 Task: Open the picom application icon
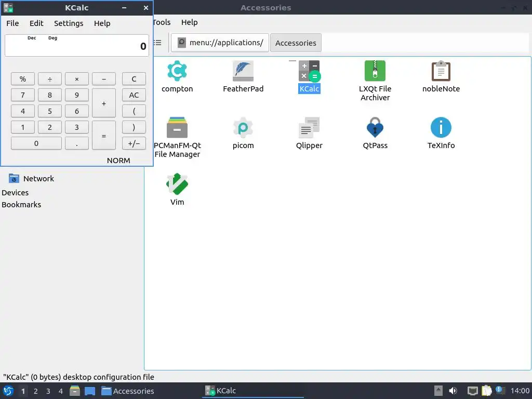(x=243, y=127)
